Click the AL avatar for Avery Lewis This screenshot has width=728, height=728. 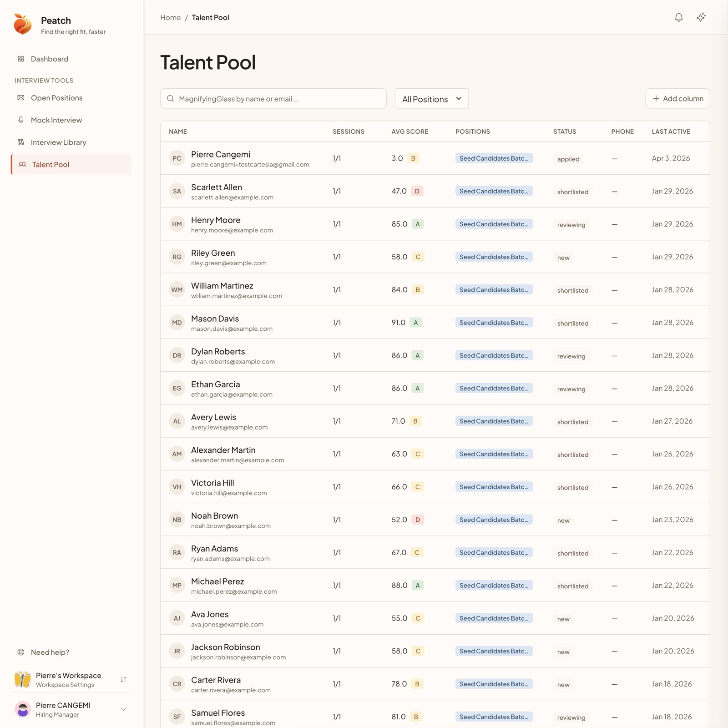pyautogui.click(x=177, y=421)
